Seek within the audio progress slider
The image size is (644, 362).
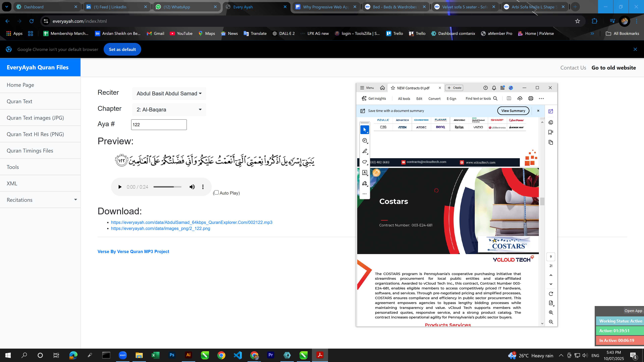point(167,187)
